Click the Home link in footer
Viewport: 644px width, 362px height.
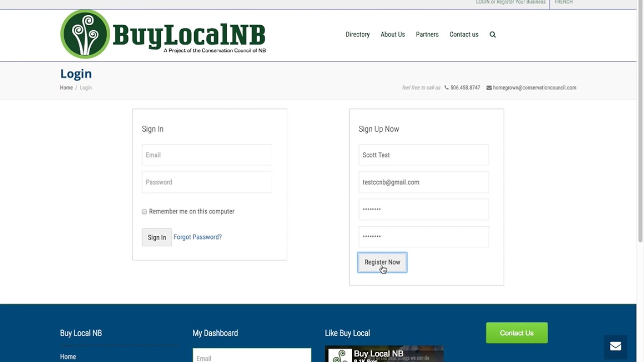click(68, 356)
